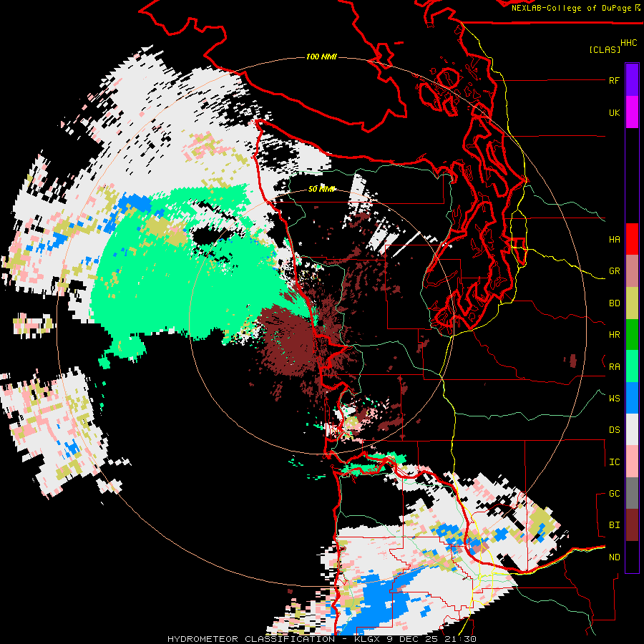
Task: Click the magenta UK legend color block
Action: coord(632,112)
